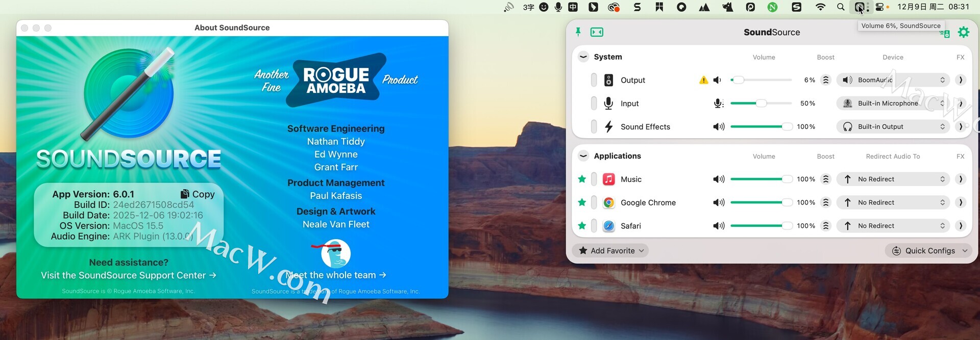Toggle the Google Chrome favorite star

(581, 202)
